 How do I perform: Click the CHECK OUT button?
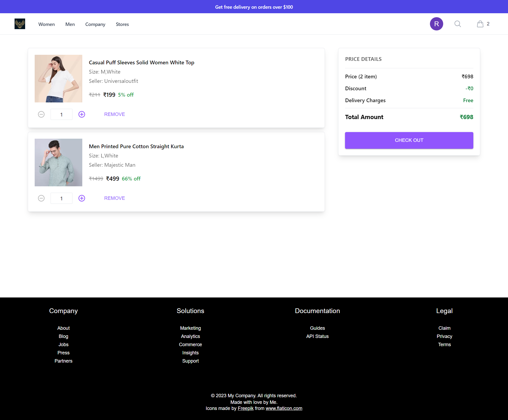(x=409, y=140)
